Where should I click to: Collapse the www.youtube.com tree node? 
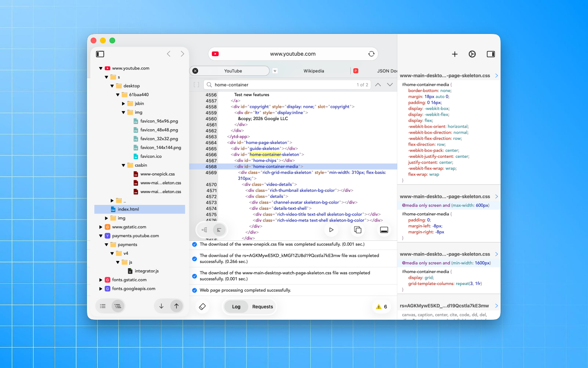point(100,68)
